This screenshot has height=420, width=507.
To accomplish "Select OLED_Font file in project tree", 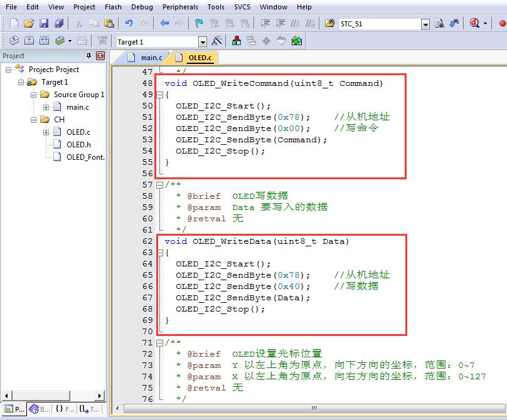I will coord(85,157).
